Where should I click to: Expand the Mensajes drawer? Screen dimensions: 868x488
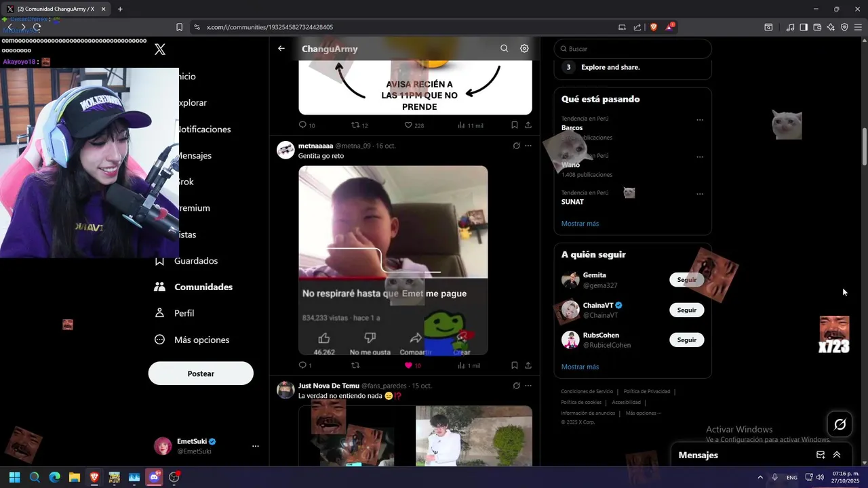837,455
